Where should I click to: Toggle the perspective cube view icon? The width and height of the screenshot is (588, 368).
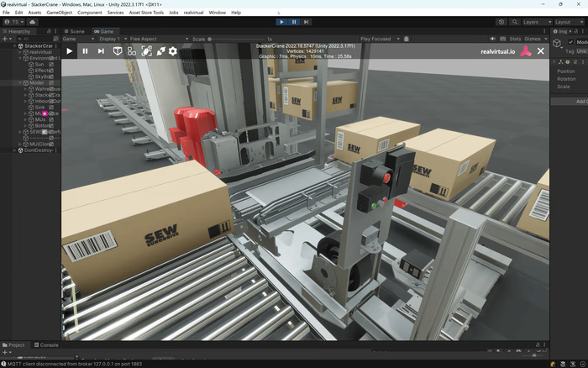[118, 51]
